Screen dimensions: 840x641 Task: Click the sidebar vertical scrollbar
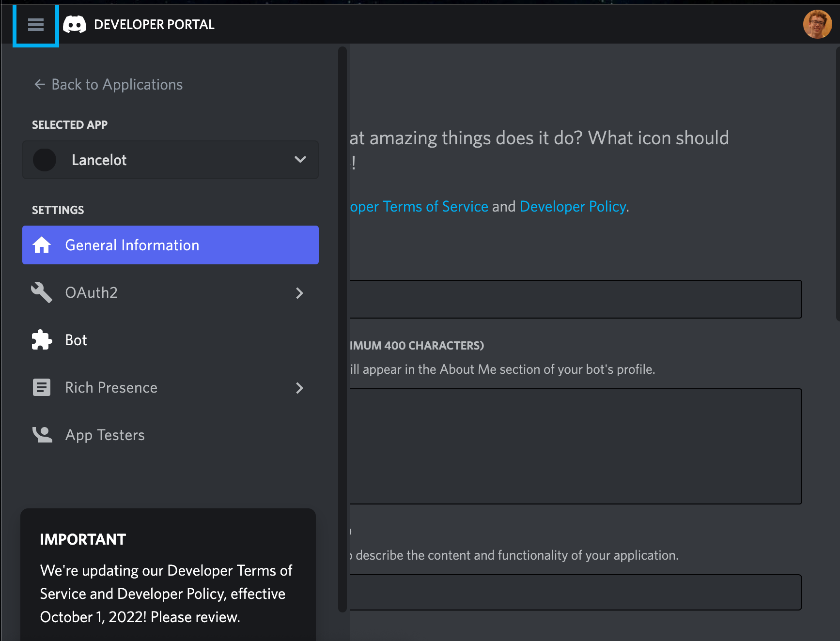point(342,329)
